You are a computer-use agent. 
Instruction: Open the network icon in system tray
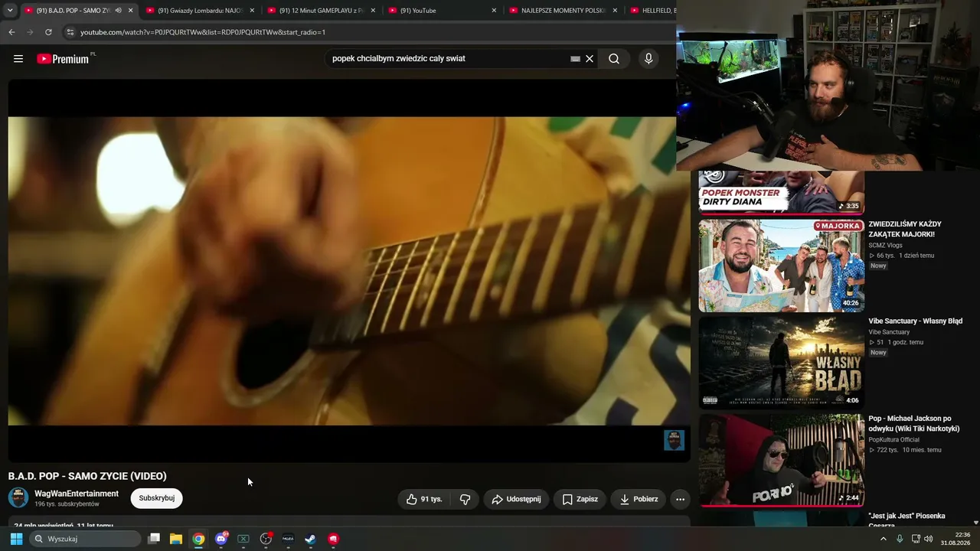click(x=915, y=539)
